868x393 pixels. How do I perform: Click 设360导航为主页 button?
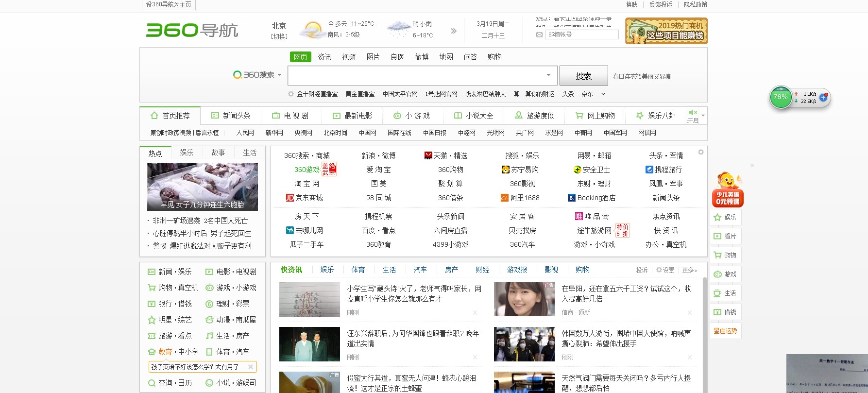(x=169, y=4)
